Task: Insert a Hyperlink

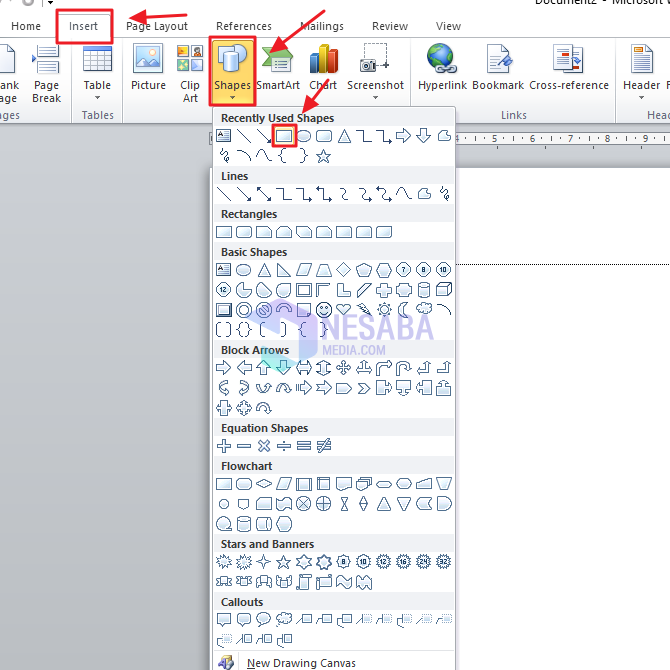Action: point(442,68)
